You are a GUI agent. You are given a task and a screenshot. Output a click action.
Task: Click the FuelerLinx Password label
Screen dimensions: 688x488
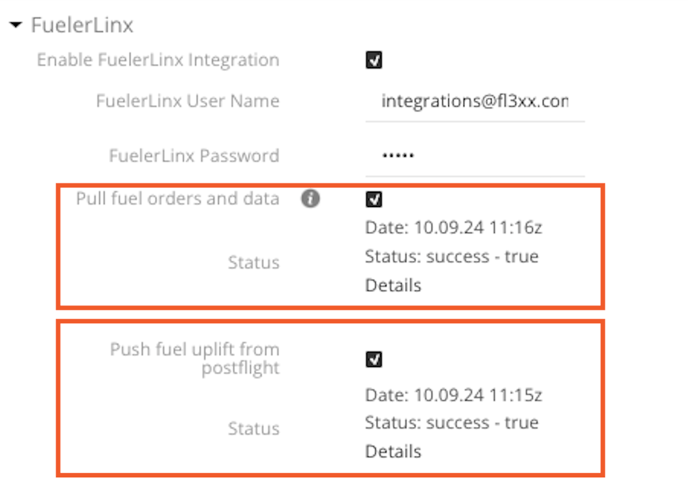coord(194,156)
